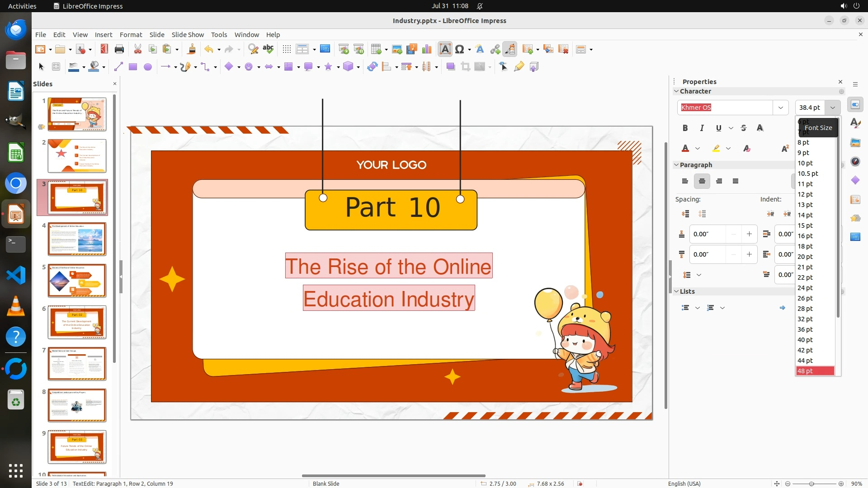The width and height of the screenshot is (868, 488).
Task: Collapse the Lists section
Action: tap(676, 291)
